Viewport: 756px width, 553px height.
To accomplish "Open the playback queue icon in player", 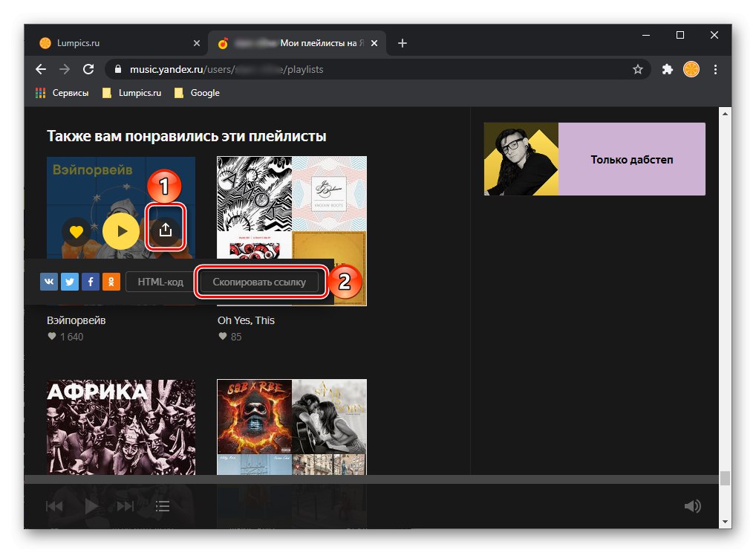I will (x=162, y=505).
